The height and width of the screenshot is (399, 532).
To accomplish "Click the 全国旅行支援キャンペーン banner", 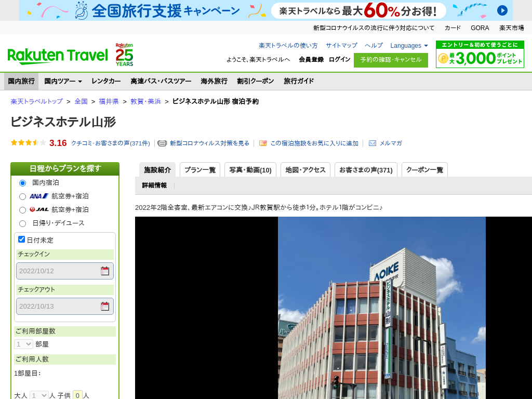I will 265,10.
